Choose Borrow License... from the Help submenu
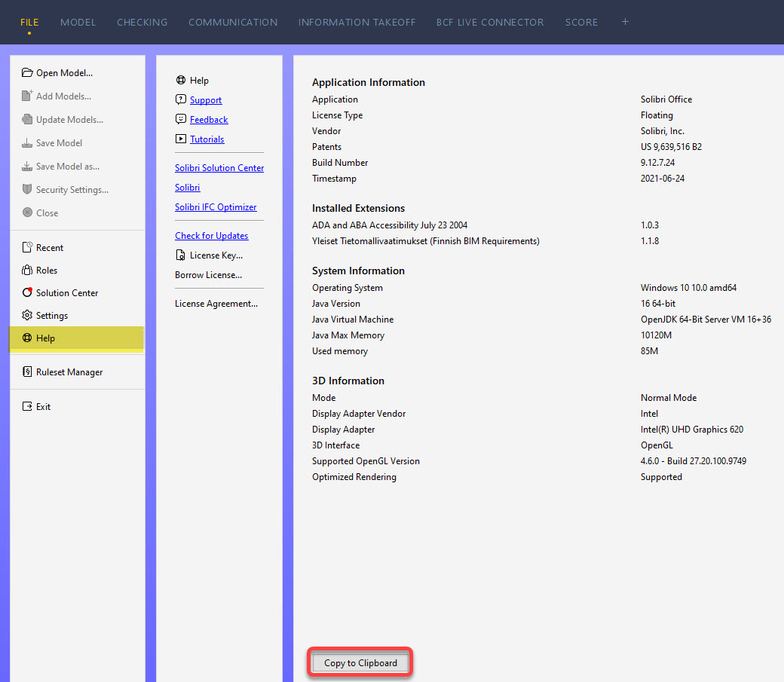 pyautogui.click(x=209, y=275)
